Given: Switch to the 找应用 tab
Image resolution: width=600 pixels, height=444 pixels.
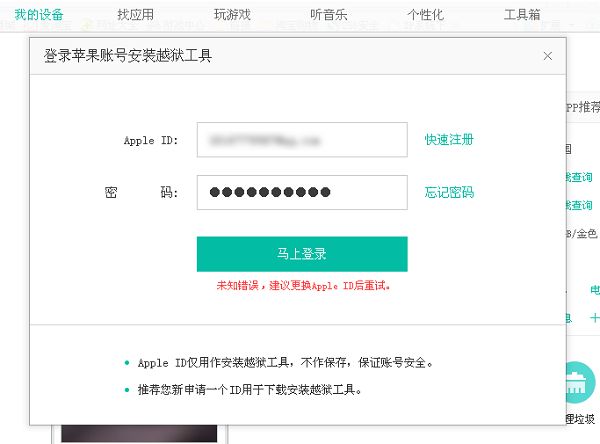Looking at the screenshot, I should [135, 15].
